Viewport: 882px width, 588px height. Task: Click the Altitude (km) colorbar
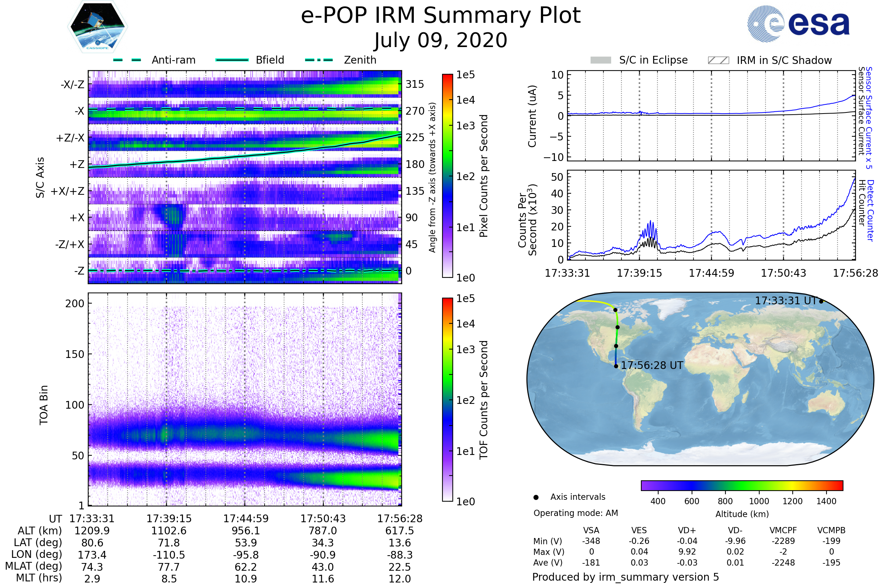pyautogui.click(x=742, y=485)
